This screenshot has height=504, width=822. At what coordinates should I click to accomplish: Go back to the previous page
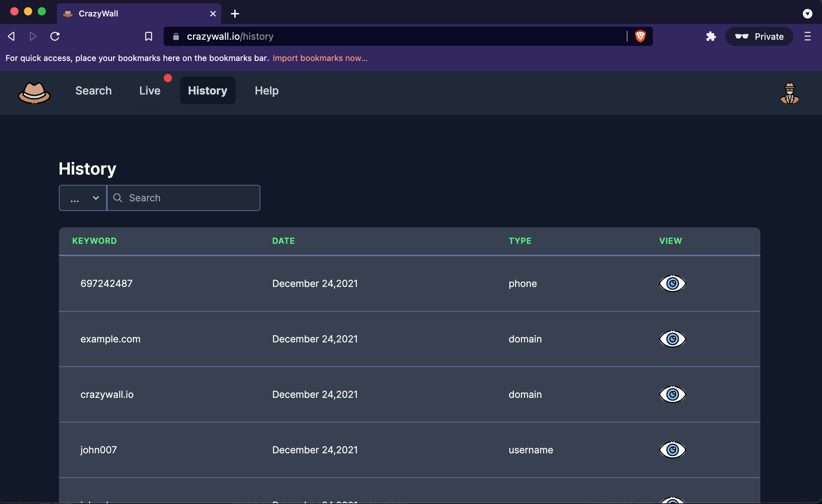coord(11,36)
